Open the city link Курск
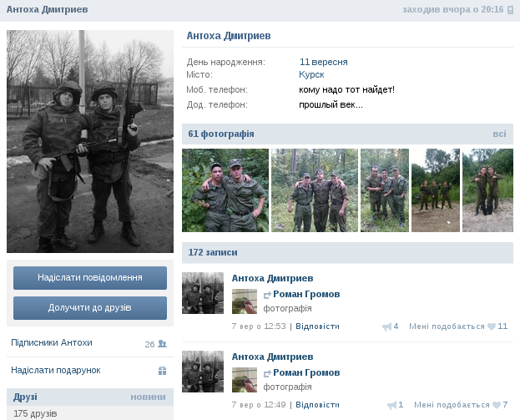Viewport: 520px width, 420px height. pos(311,74)
